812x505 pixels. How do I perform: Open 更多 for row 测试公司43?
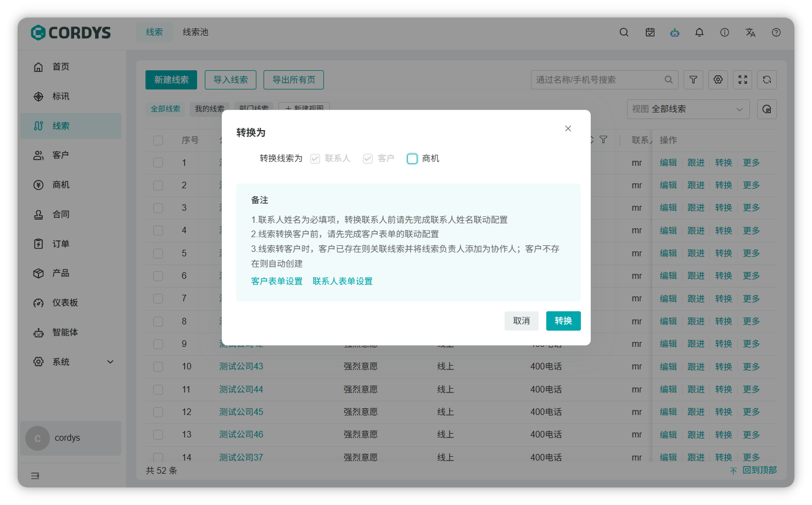752,367
